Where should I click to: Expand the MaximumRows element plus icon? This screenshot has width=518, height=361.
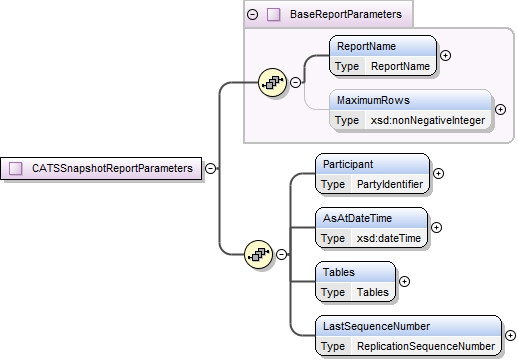point(500,109)
